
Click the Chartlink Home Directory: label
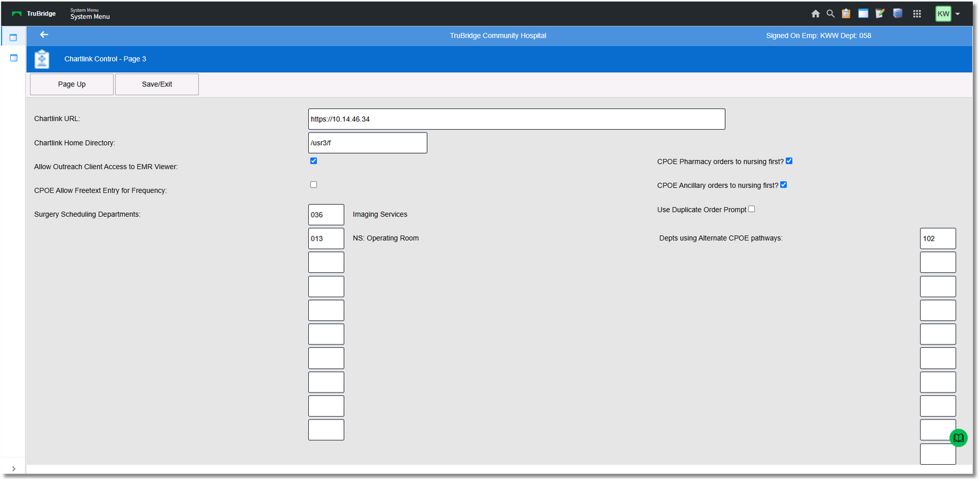[75, 143]
